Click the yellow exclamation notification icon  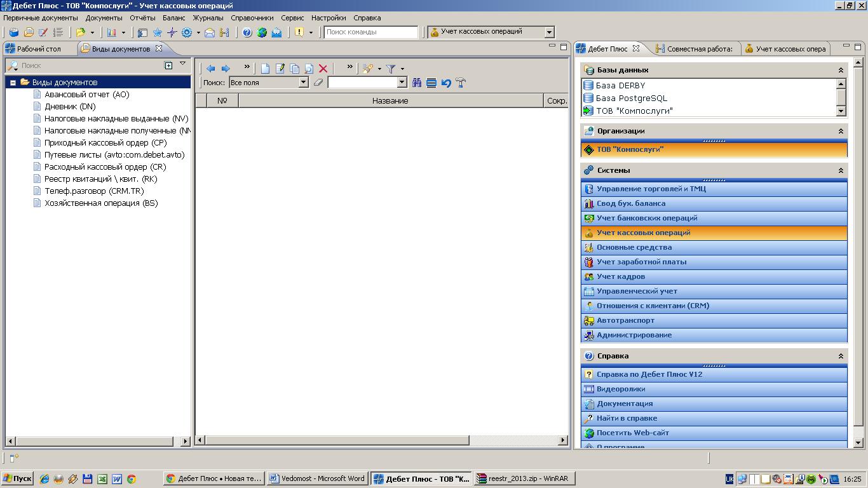click(299, 32)
